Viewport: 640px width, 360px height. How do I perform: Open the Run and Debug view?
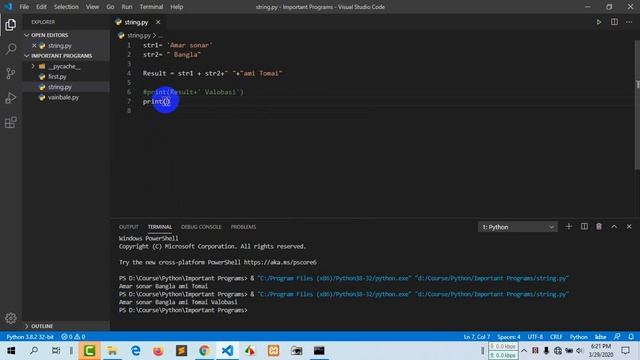click(11, 98)
